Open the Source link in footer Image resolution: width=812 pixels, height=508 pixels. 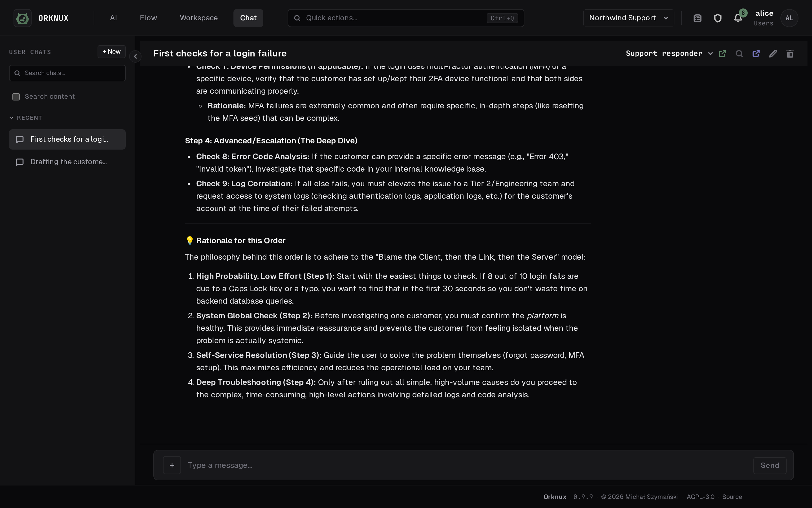click(x=732, y=497)
